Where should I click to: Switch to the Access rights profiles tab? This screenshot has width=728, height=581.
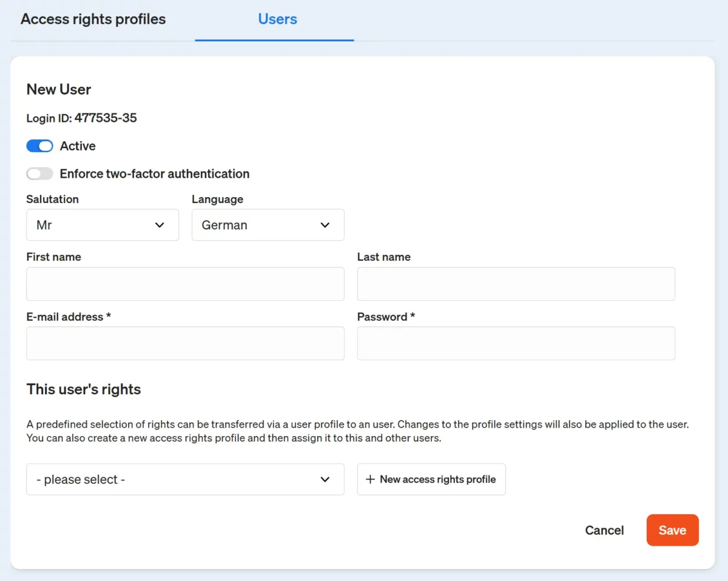point(93,19)
